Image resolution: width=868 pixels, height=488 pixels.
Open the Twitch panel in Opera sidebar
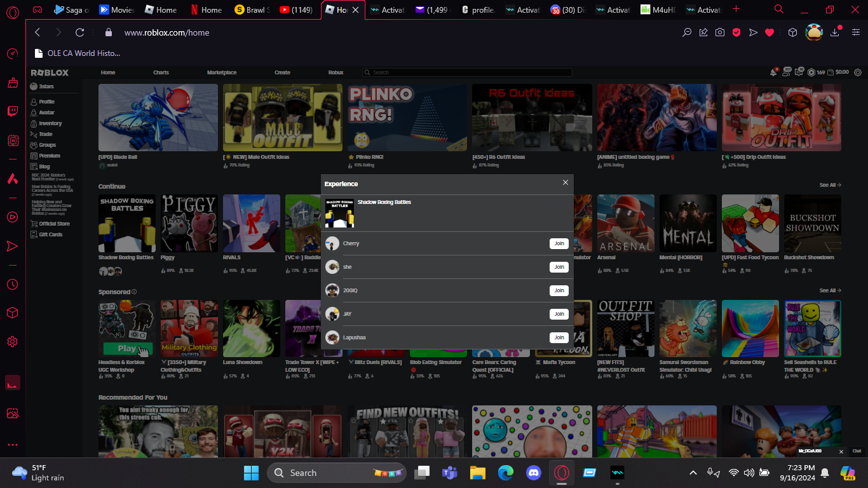(12, 112)
